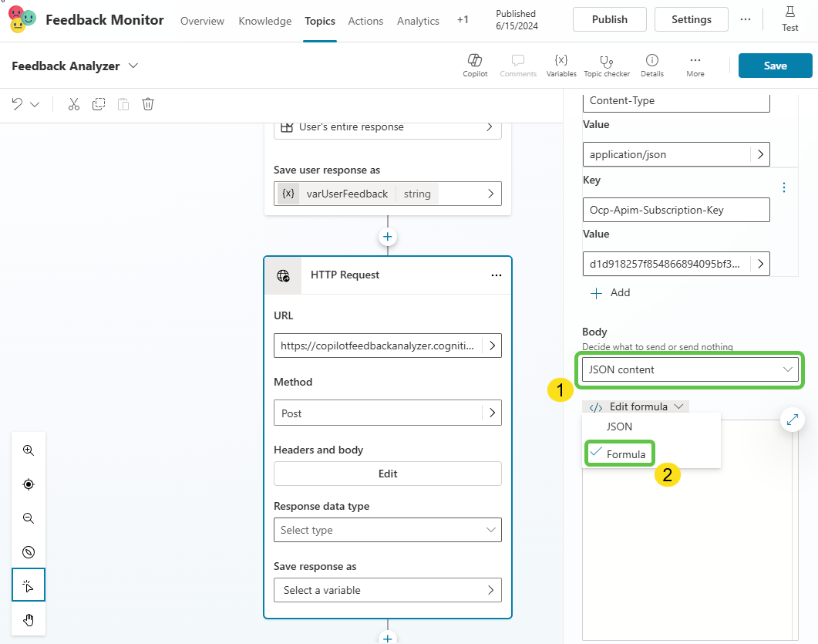Image resolution: width=818 pixels, height=644 pixels.
Task: Click the Save button
Action: [775, 66]
